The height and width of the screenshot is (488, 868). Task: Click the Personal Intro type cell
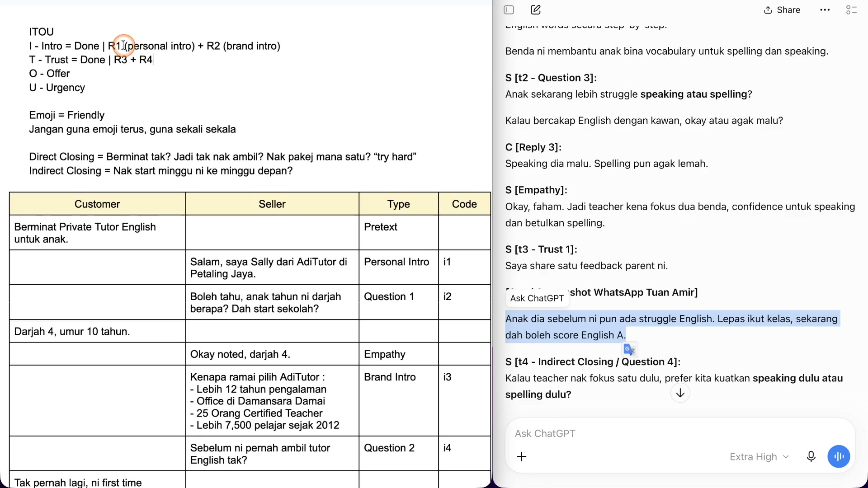[398, 267]
